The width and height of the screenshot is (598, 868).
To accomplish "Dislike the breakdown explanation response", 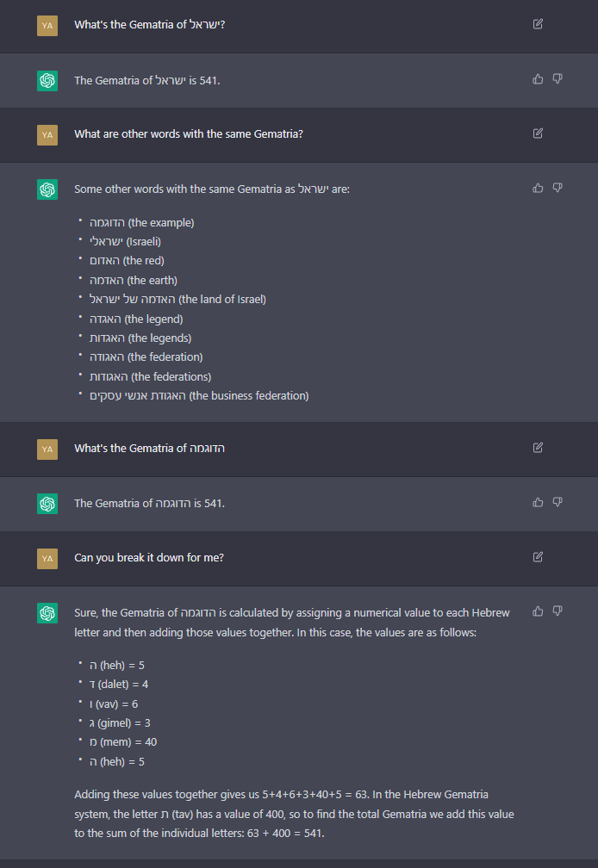I will point(558,611).
